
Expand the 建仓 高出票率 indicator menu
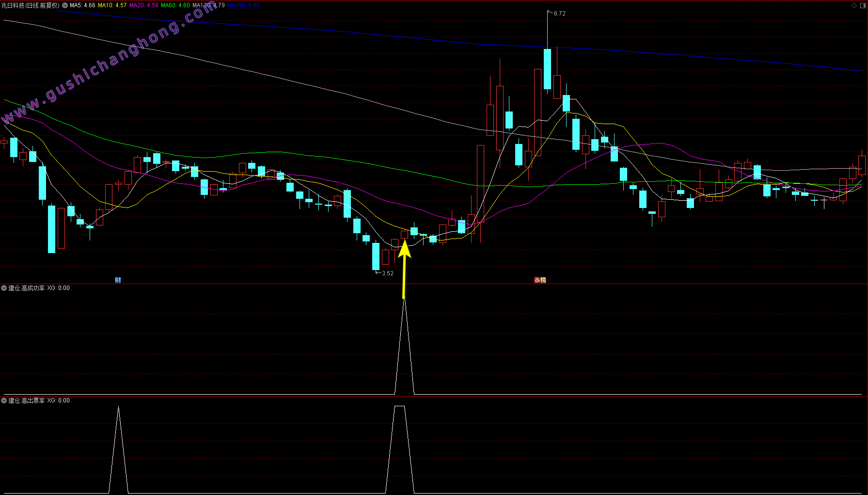(x=4, y=400)
